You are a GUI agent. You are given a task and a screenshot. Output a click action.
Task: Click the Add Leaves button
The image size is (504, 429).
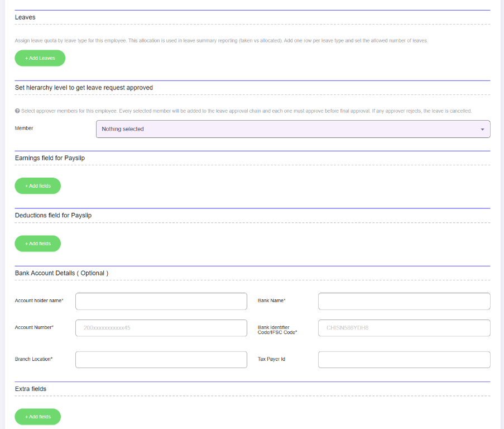click(x=40, y=58)
